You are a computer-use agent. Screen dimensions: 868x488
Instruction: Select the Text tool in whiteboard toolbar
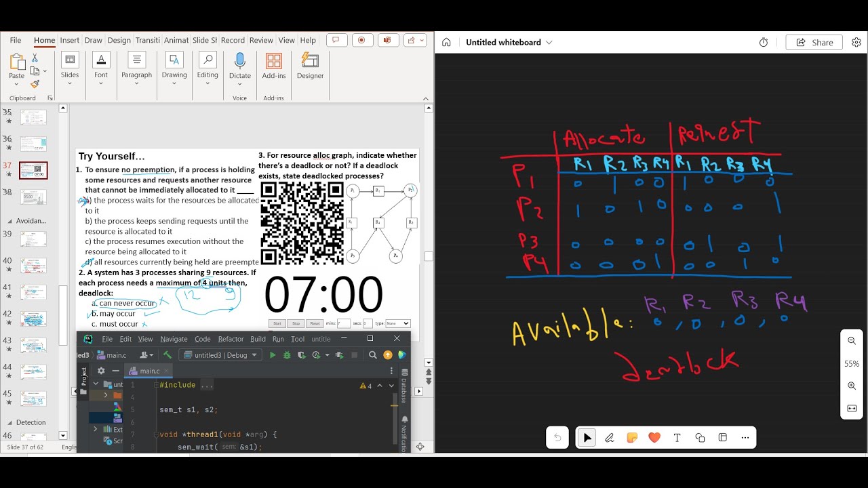[x=677, y=438]
